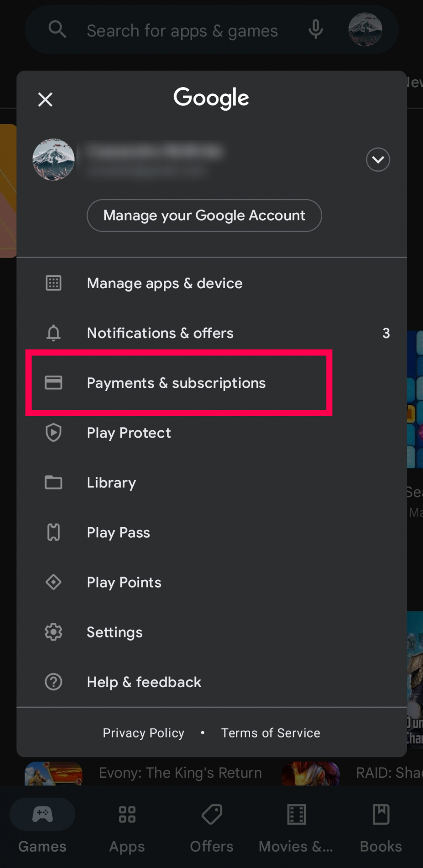
Task: Click the Payments & subscriptions card icon
Action: click(x=53, y=382)
